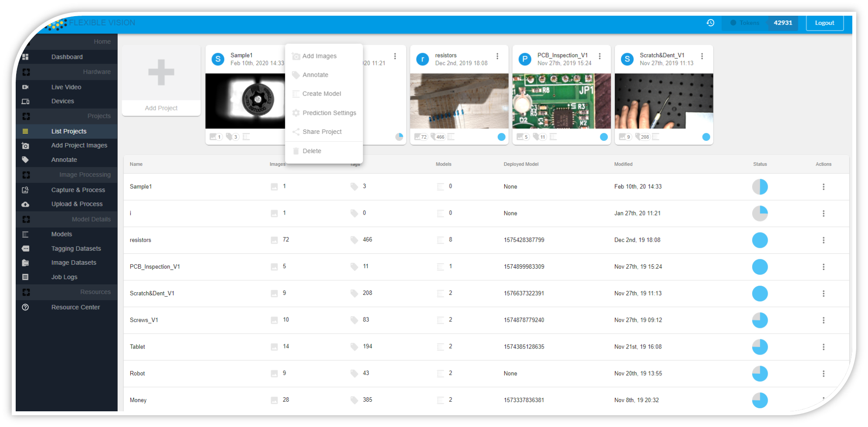Viewport: 868px width, 427px height.
Task: Open the Sample1 project thumbnail
Action: point(245,101)
